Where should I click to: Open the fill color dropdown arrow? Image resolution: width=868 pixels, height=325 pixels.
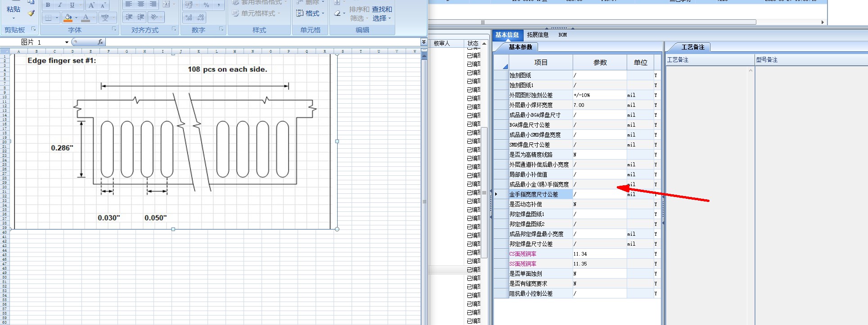[x=76, y=18]
